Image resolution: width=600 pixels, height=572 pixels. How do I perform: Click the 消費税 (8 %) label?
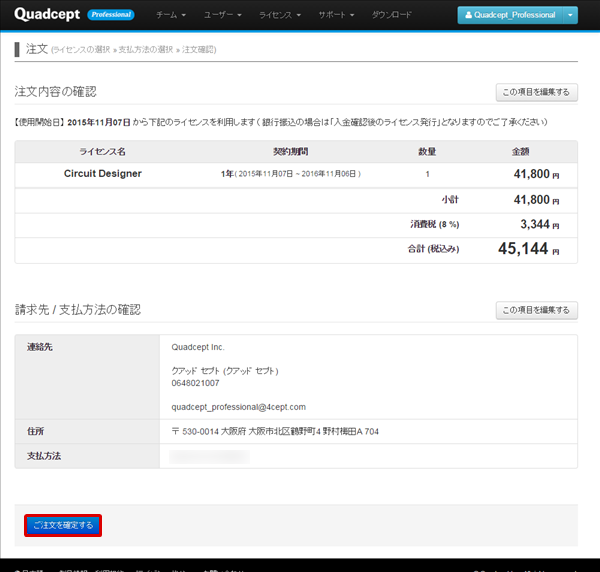[435, 224]
